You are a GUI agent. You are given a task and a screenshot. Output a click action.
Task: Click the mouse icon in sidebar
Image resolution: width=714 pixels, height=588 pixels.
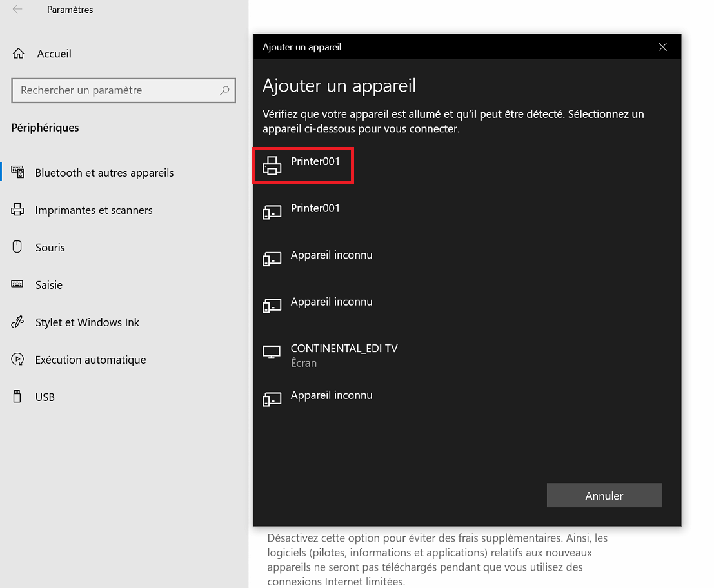click(17, 247)
